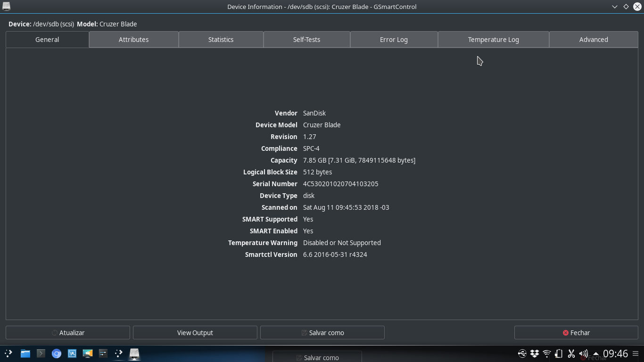The height and width of the screenshot is (362, 644).
Task: Open the Error Log tab
Action: coord(394,40)
